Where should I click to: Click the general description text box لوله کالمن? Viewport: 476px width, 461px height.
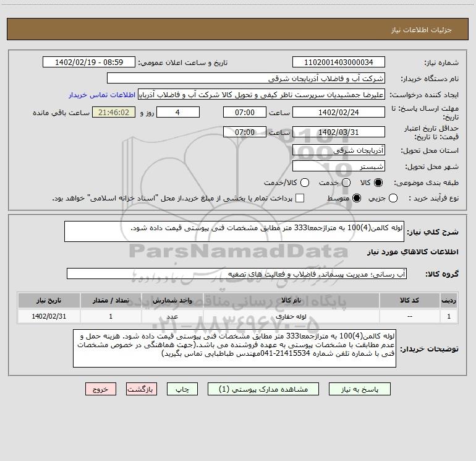pos(234,231)
